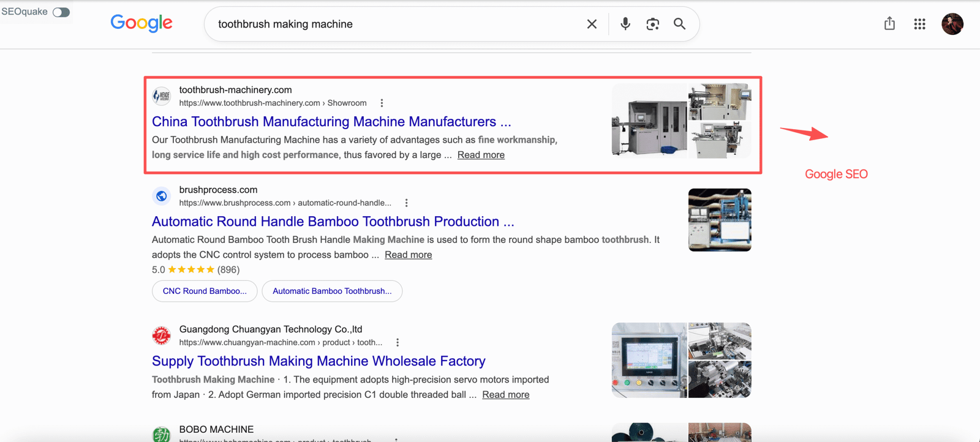Image resolution: width=980 pixels, height=442 pixels.
Task: Open Chuangyan control panel thumbnail image
Action: [x=649, y=360]
